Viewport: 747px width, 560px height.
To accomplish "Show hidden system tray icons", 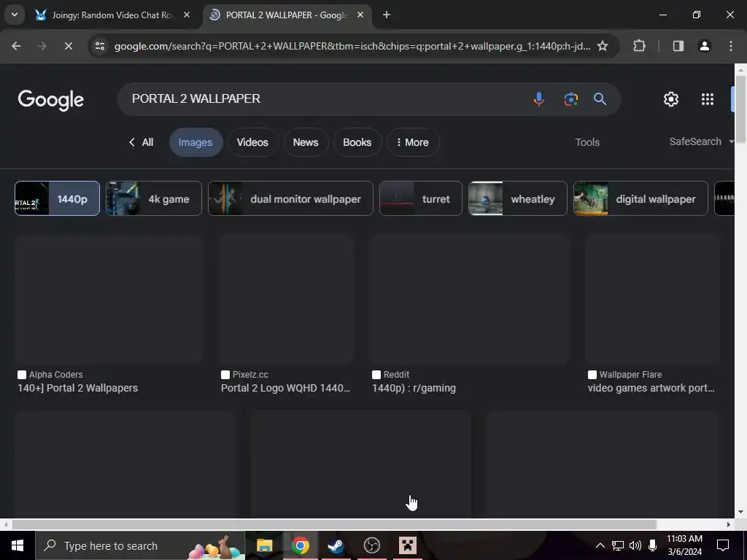I will pyautogui.click(x=600, y=545).
